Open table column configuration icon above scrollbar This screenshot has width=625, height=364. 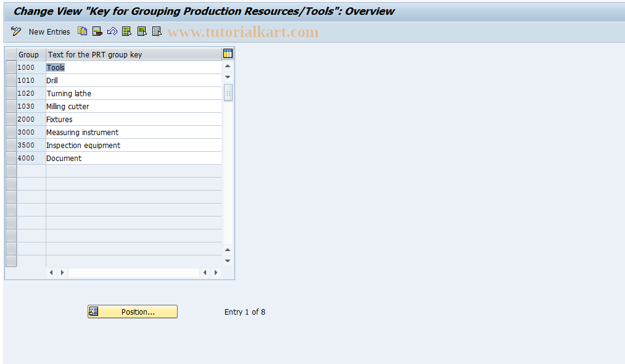point(228,54)
